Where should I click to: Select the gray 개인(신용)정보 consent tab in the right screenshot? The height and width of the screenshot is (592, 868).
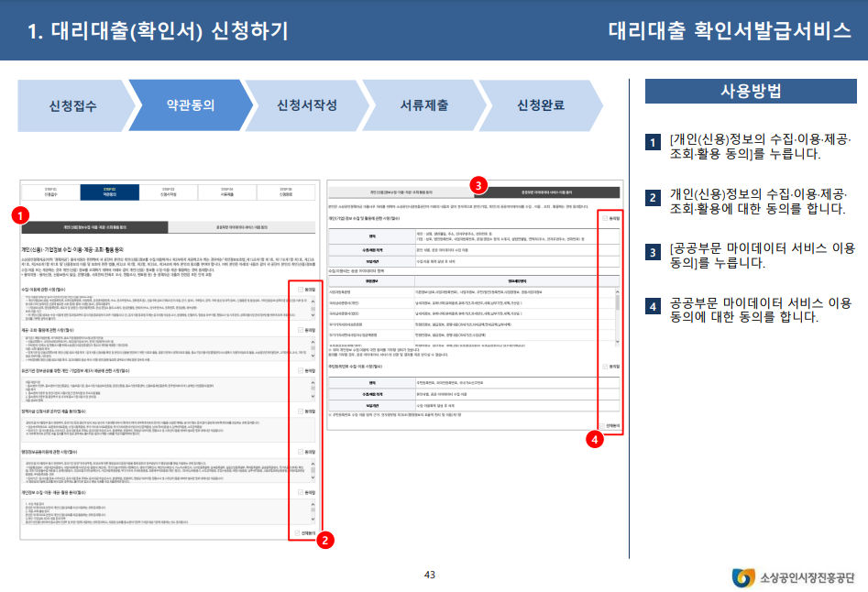(401, 192)
